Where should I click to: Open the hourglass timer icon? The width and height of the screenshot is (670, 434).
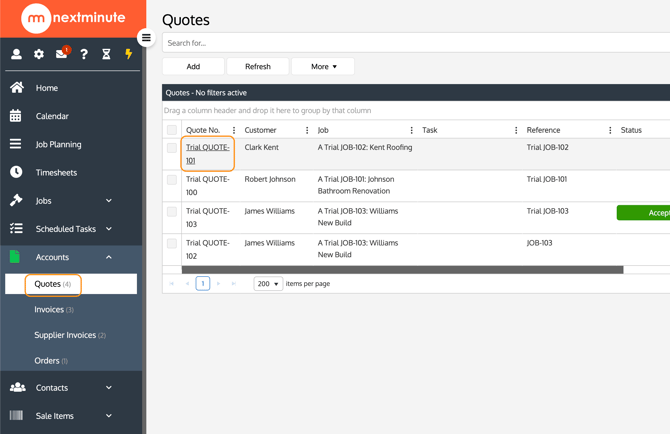106,54
